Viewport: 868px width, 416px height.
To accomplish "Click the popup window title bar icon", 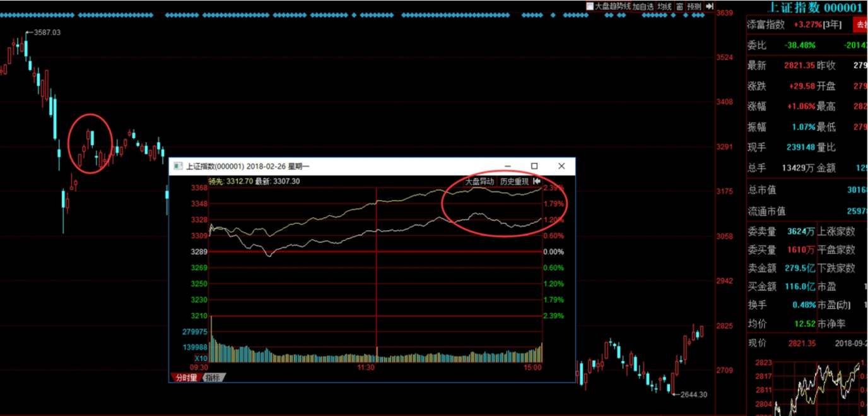I will 177,167.
